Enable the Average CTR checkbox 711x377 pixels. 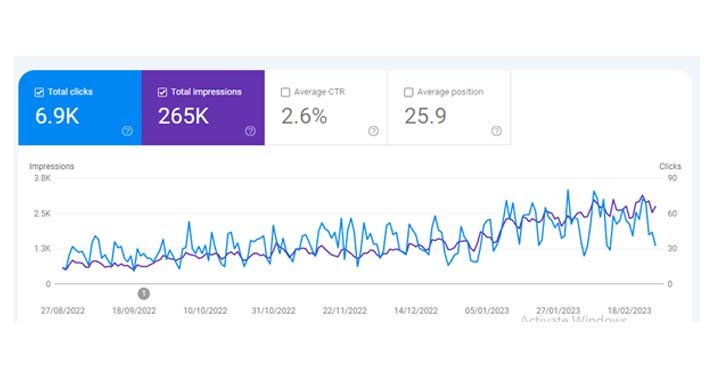coord(285,93)
